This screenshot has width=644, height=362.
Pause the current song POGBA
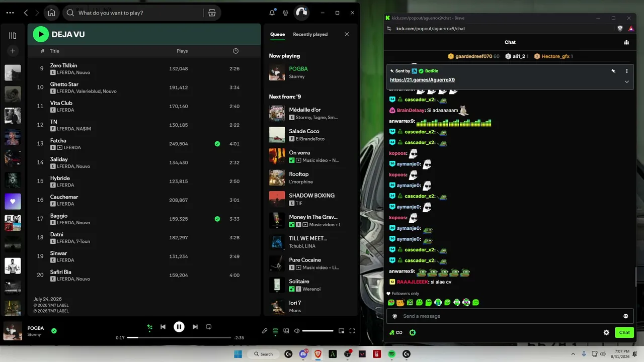coord(179,327)
